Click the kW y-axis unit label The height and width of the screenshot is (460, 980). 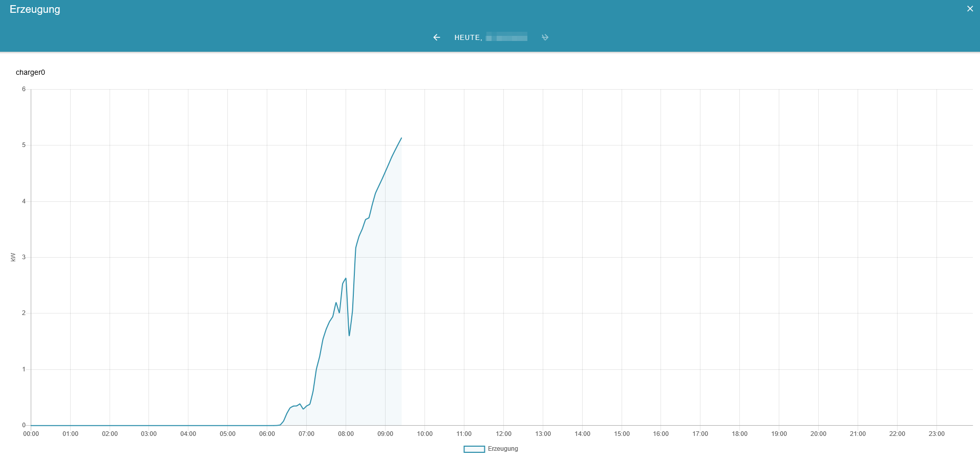point(13,257)
